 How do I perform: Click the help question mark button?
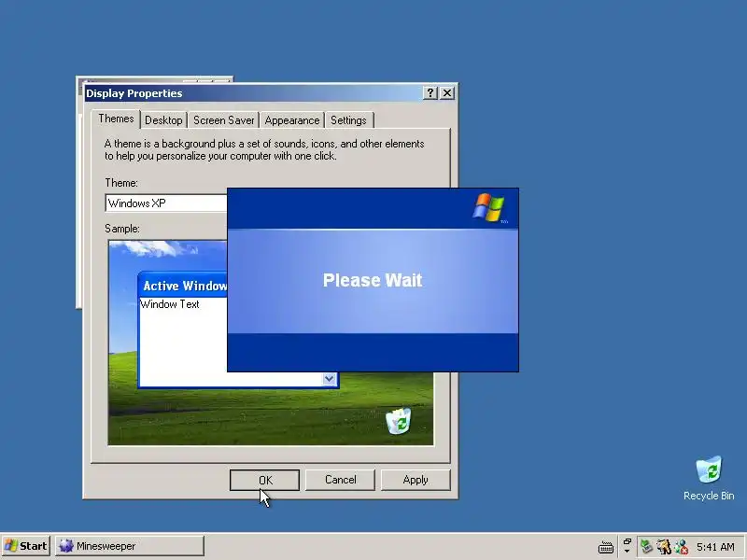tap(430, 92)
